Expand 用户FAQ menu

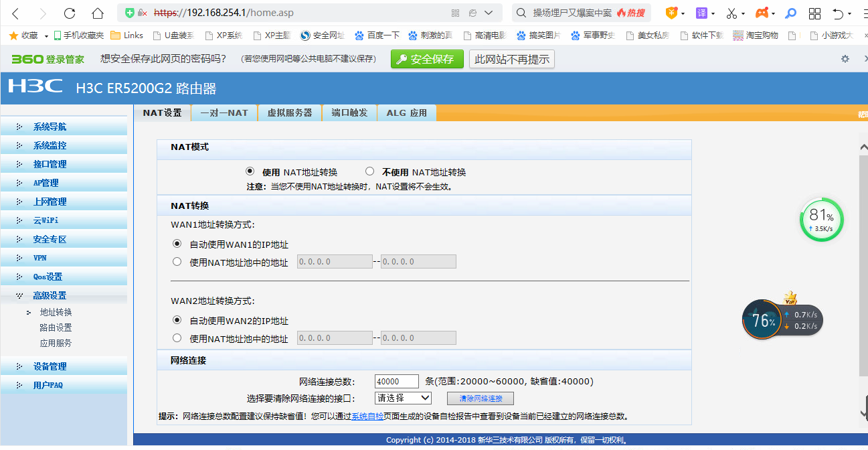tap(64, 385)
